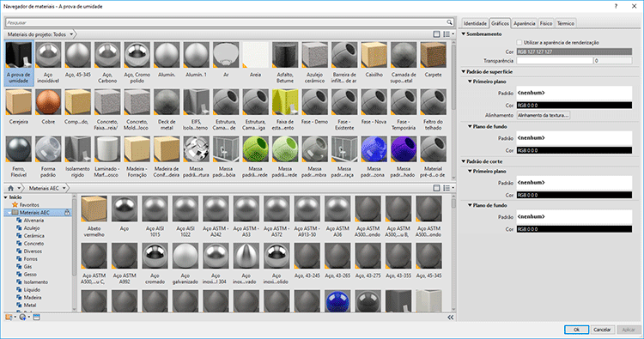Open project materials list view options dropdown
Image resolution: width=644 pixels, height=339 pixels.
[448, 34]
